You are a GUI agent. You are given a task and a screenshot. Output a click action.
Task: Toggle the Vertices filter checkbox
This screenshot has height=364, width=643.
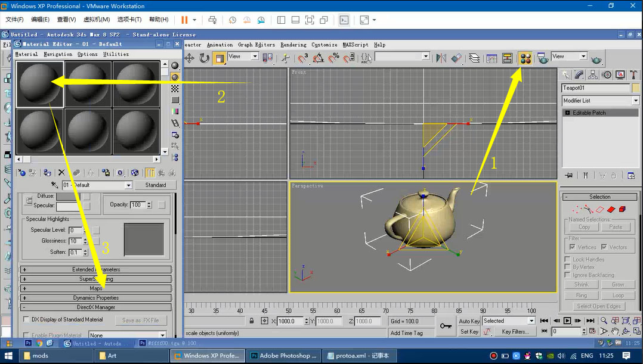click(x=572, y=247)
